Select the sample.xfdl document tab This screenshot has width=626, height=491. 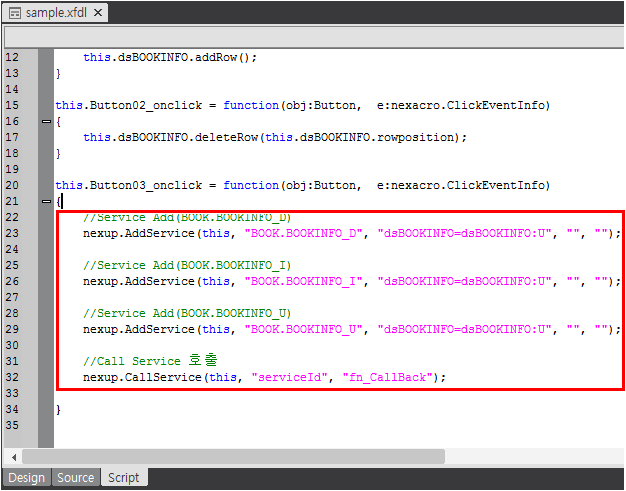(55, 12)
